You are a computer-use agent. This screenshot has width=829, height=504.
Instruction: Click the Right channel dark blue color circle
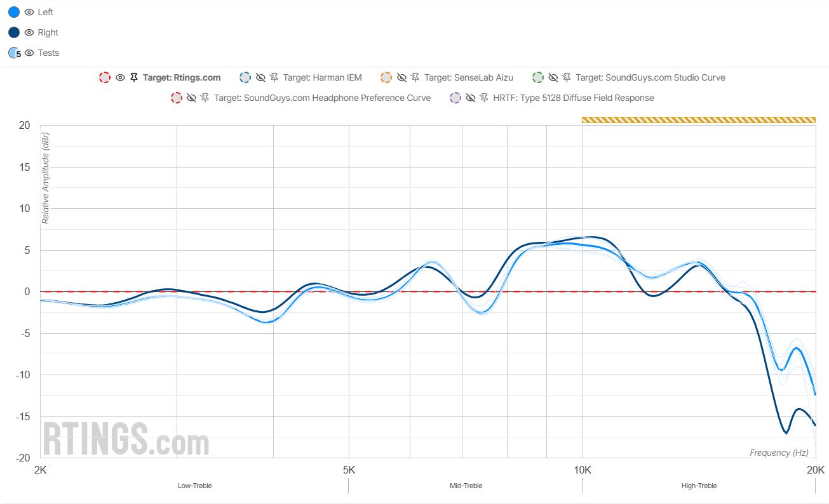click(x=14, y=32)
